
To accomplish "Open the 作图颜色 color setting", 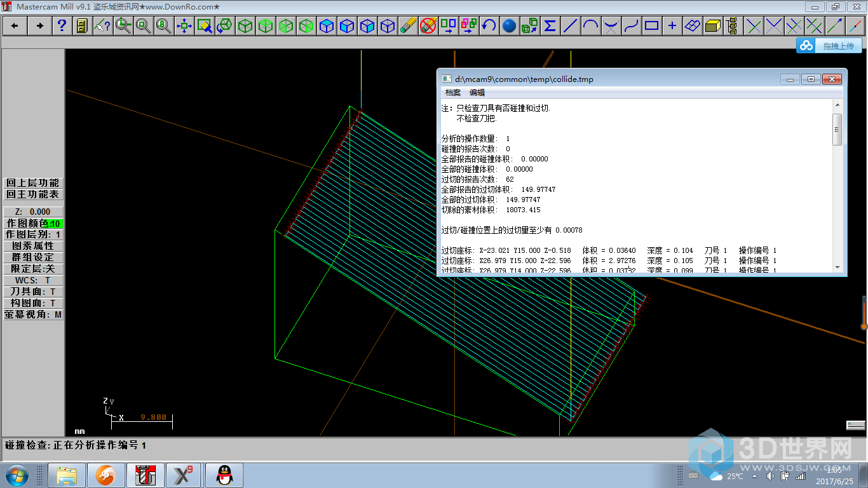I will click(33, 223).
